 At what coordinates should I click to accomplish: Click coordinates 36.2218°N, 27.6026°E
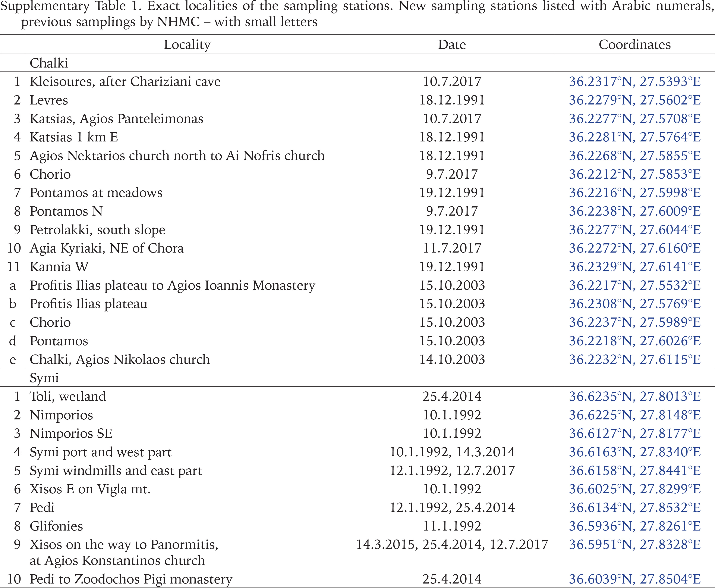click(x=635, y=341)
